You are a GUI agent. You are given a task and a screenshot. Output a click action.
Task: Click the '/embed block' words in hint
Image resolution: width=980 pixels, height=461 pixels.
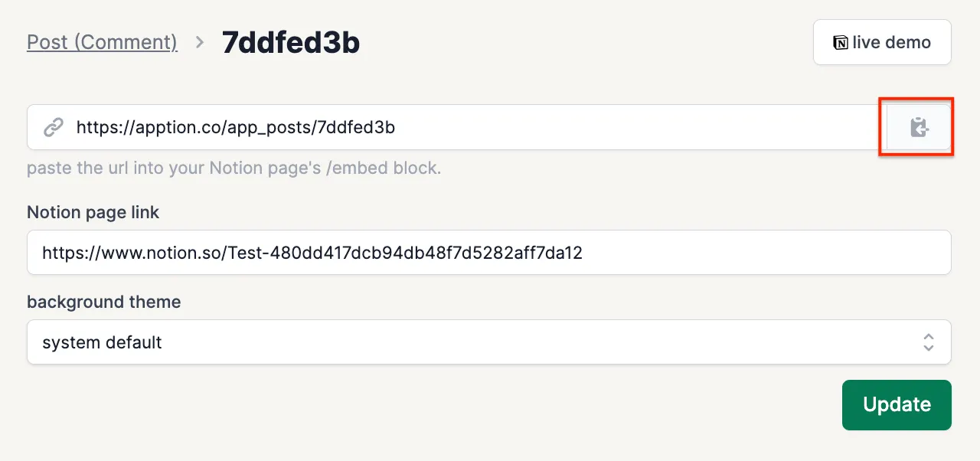(x=383, y=168)
